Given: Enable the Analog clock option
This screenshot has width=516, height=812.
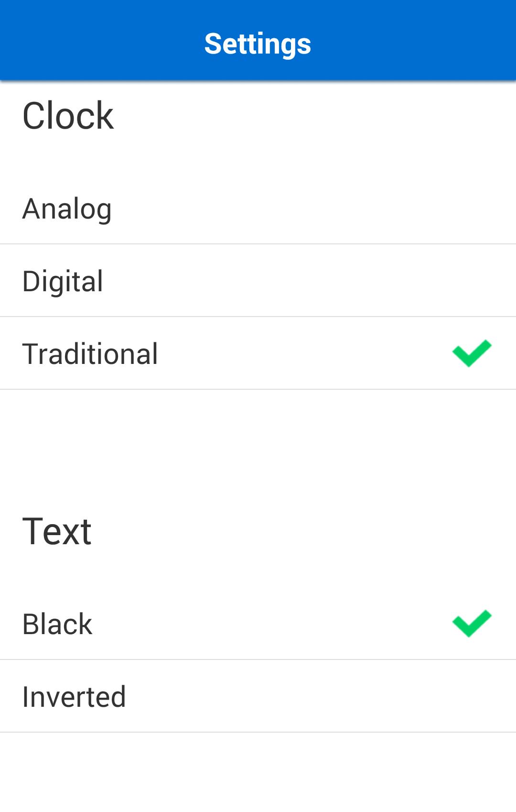Looking at the screenshot, I should click(x=258, y=208).
